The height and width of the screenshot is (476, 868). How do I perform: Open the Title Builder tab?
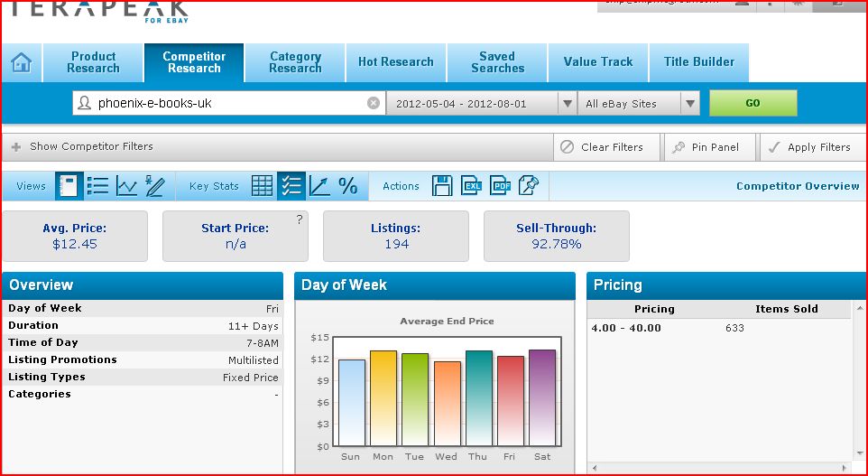[x=699, y=62]
